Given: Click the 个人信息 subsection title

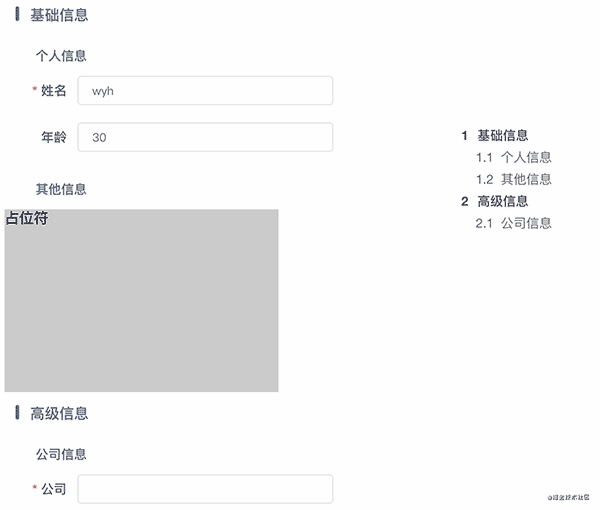Looking at the screenshot, I should pos(61,56).
